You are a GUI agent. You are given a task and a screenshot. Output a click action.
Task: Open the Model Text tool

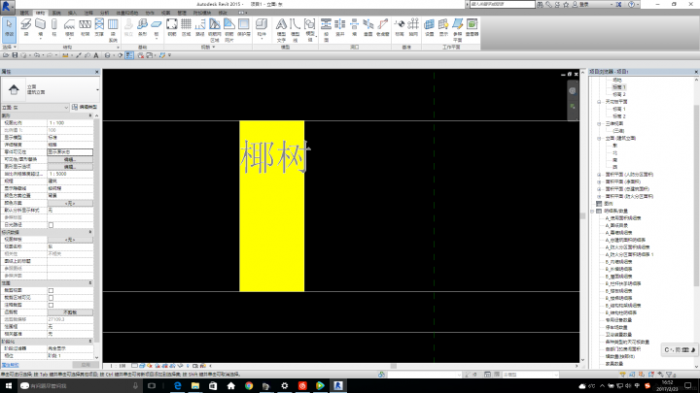pos(281,30)
